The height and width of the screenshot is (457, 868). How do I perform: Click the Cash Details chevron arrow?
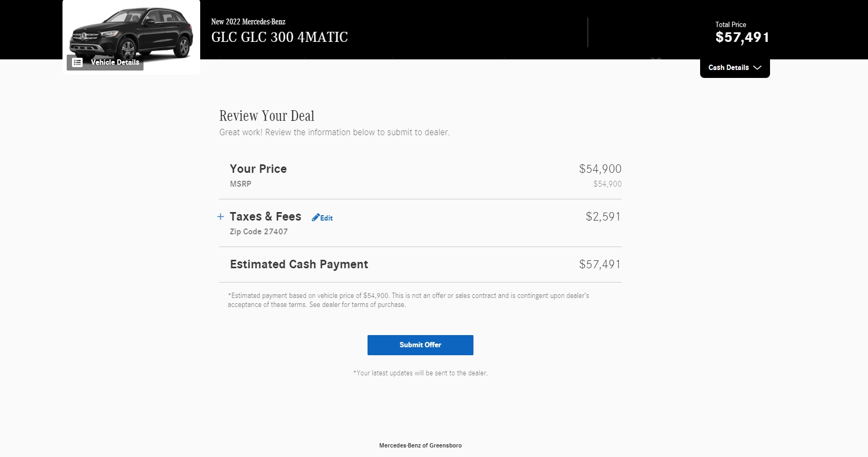pos(757,67)
